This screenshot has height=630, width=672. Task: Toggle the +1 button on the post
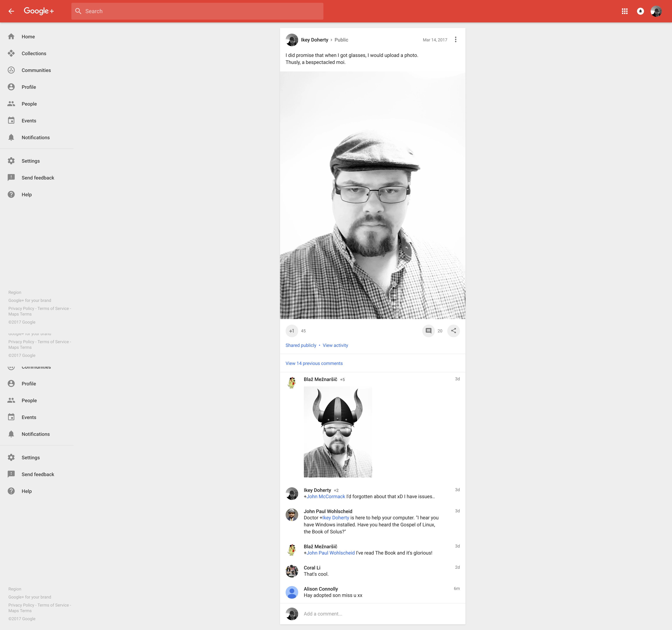pos(291,331)
